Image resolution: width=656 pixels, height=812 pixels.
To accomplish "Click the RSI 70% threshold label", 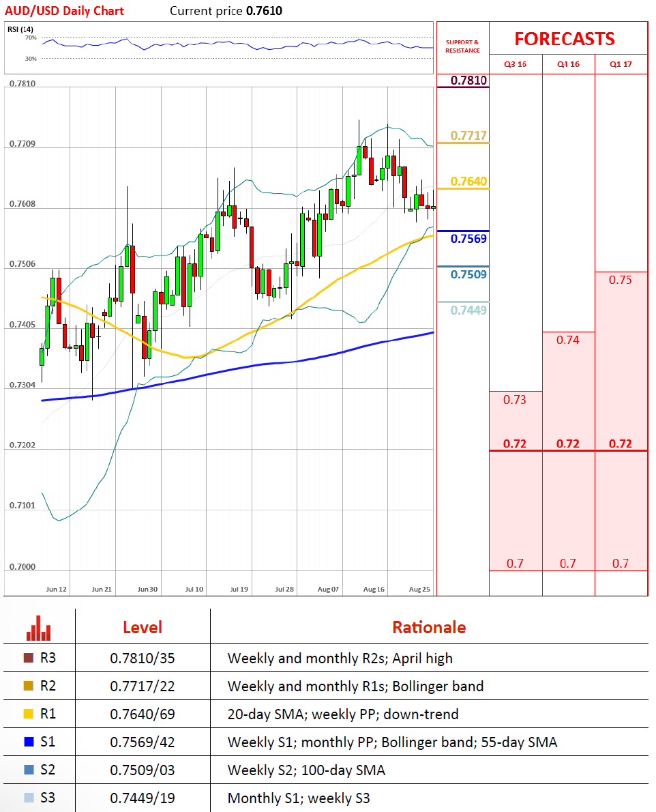I will pos(31,38).
